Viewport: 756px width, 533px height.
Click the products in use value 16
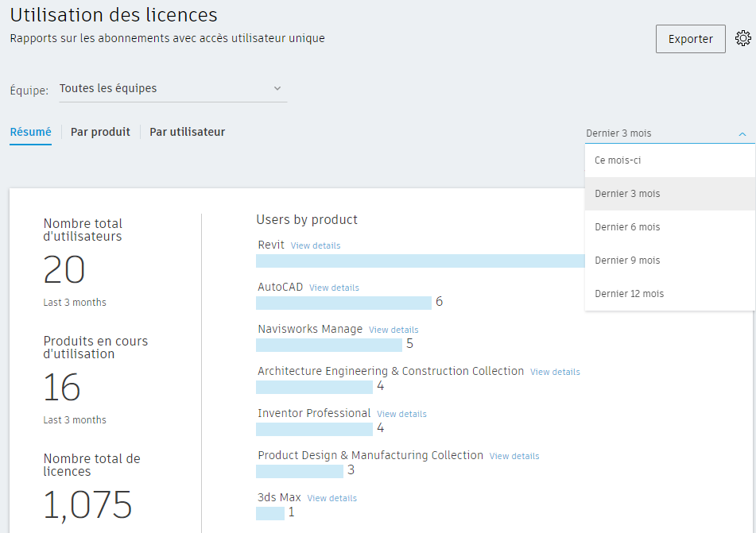[62, 387]
